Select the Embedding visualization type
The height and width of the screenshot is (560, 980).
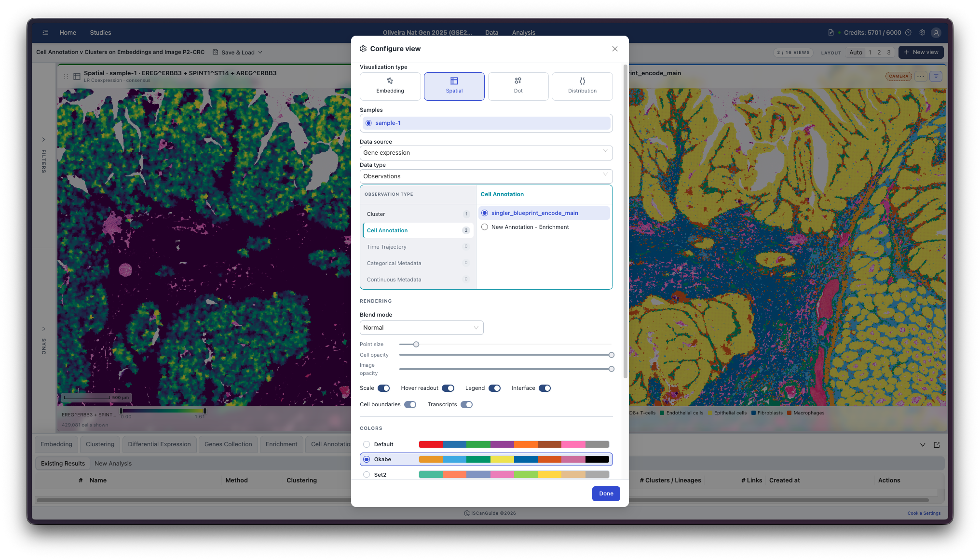click(x=390, y=86)
